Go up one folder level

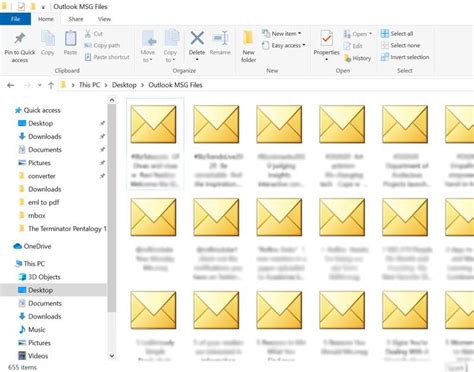(x=51, y=85)
